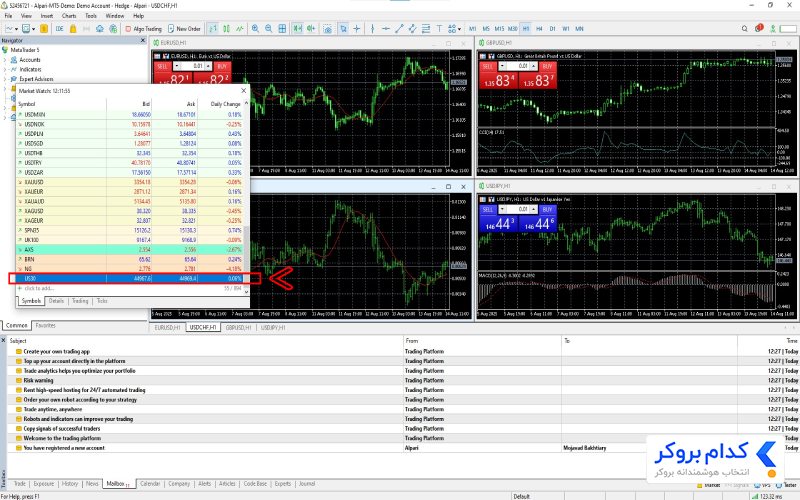Viewport: 800px width, 500px height.
Task: Select the horizontal line drawing tool
Action: point(386,29)
